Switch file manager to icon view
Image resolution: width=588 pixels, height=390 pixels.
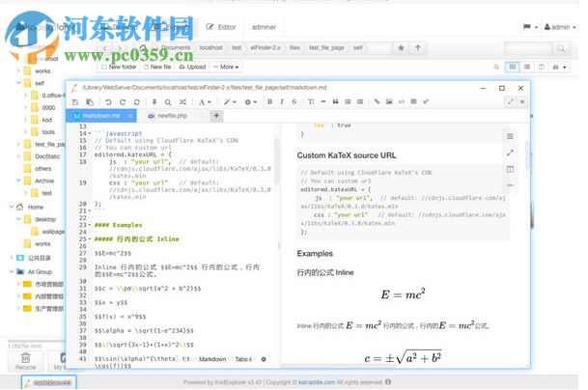click(x=513, y=68)
